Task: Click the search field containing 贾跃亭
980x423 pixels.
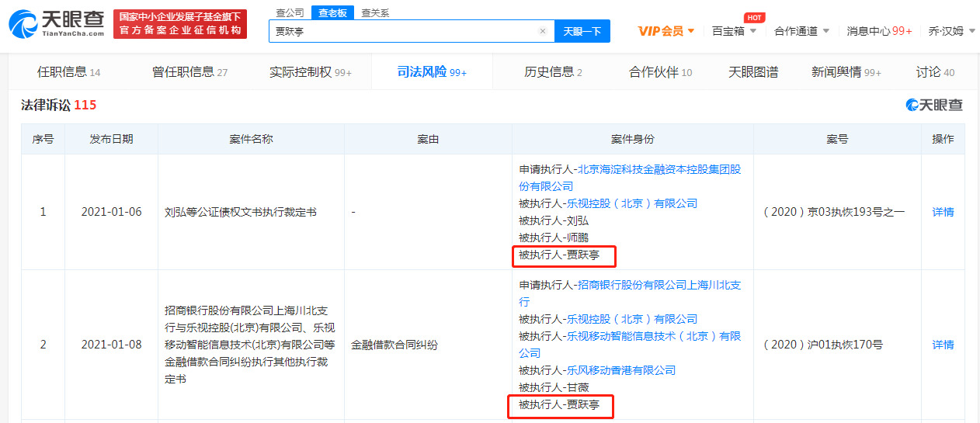Action: (412, 31)
